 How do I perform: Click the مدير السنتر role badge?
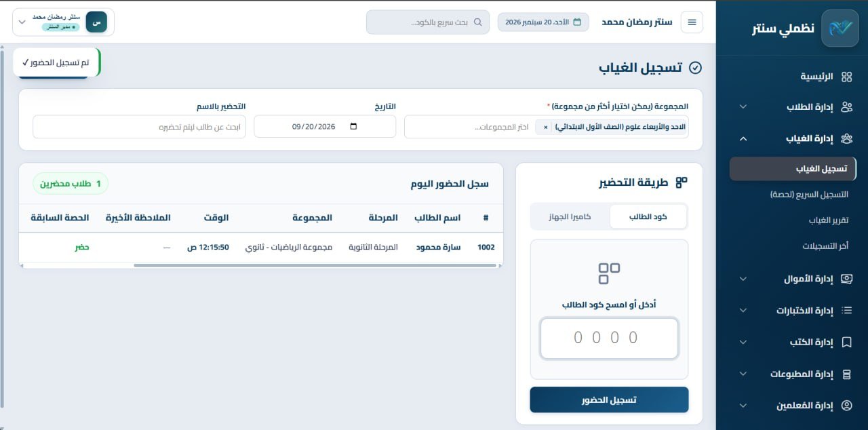(x=61, y=27)
